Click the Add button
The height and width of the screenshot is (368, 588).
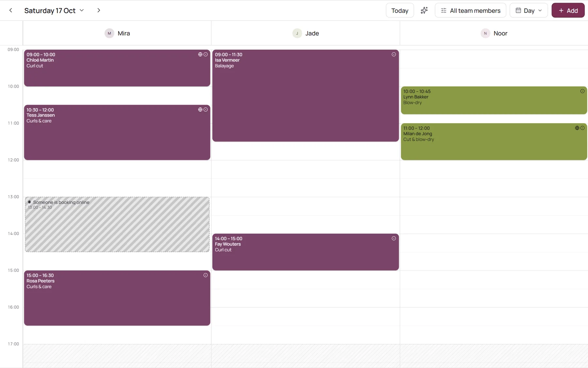[x=568, y=10]
